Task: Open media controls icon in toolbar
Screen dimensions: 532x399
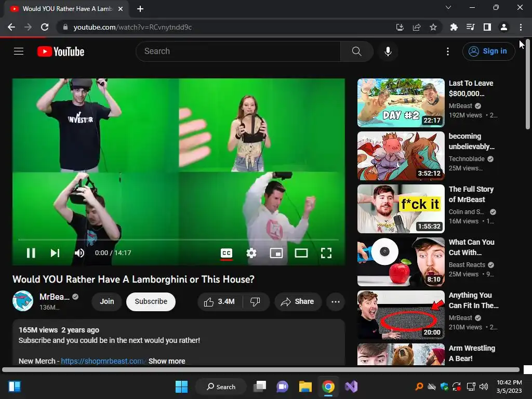Action: point(470,27)
